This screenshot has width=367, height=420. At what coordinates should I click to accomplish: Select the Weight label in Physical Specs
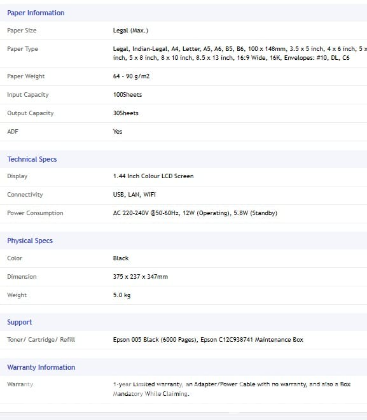pos(17,295)
